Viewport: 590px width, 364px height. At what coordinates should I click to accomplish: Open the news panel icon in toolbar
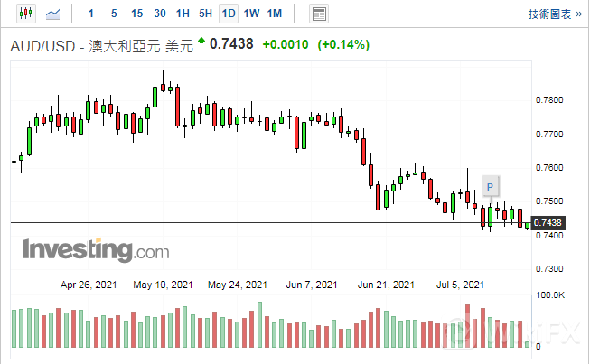click(x=318, y=14)
